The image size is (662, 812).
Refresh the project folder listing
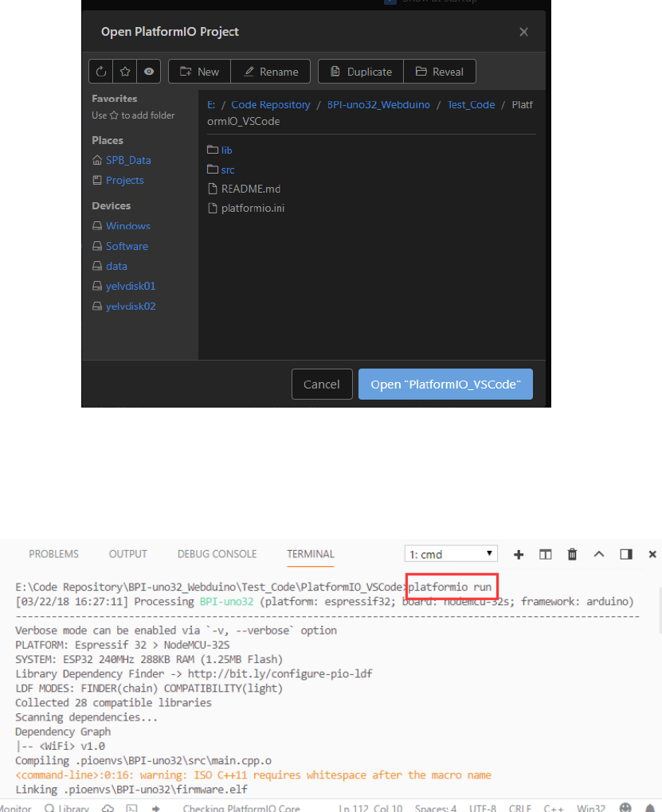coord(101,72)
